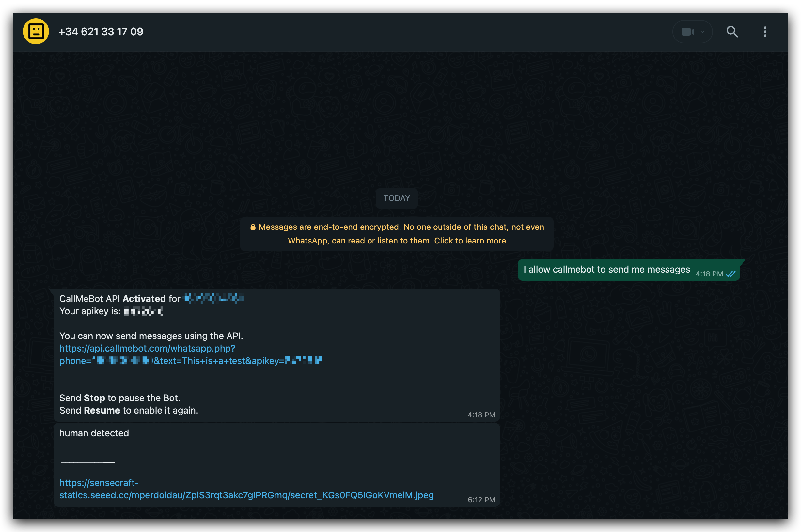Open the contact's yellow robot avatar
The image size is (801, 532).
click(x=36, y=32)
